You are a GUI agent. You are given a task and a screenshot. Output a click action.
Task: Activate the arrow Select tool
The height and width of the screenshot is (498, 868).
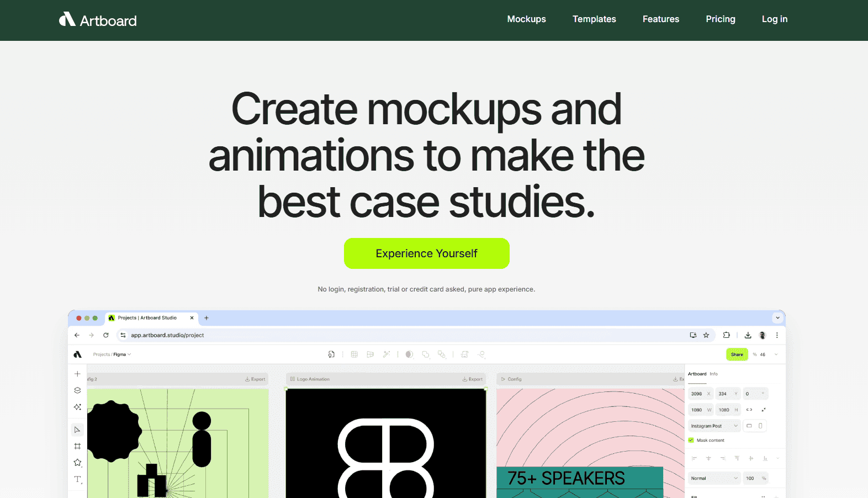[77, 430]
